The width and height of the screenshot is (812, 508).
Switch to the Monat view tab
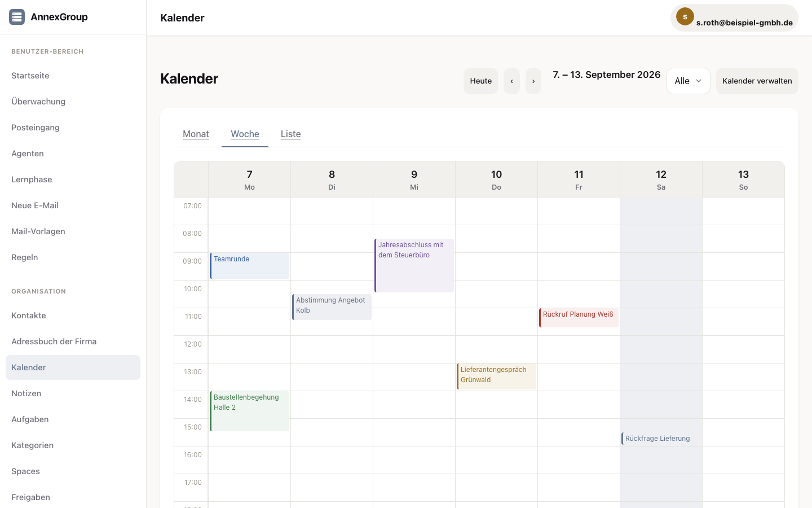click(196, 134)
